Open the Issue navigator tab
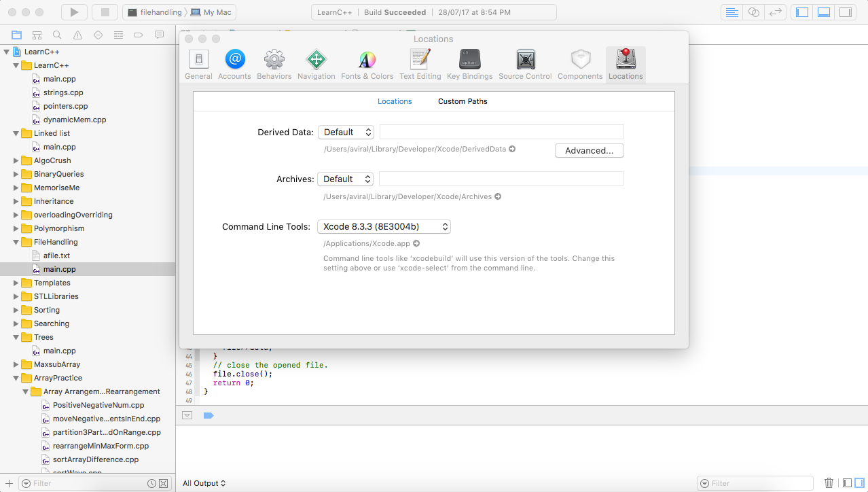The height and width of the screenshot is (492, 868). tap(77, 35)
